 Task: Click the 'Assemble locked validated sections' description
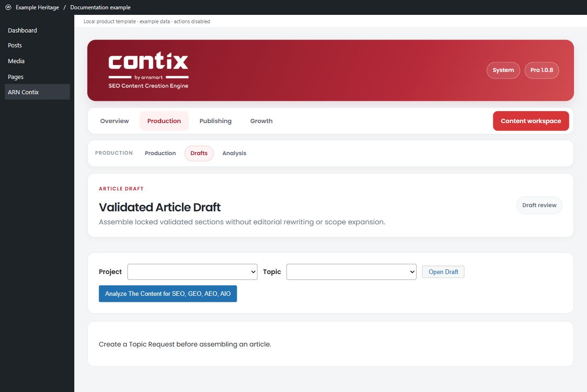242,222
